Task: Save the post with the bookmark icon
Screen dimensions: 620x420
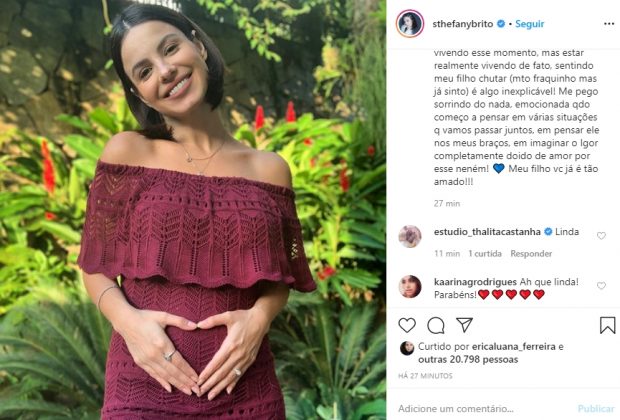Action: (607, 325)
